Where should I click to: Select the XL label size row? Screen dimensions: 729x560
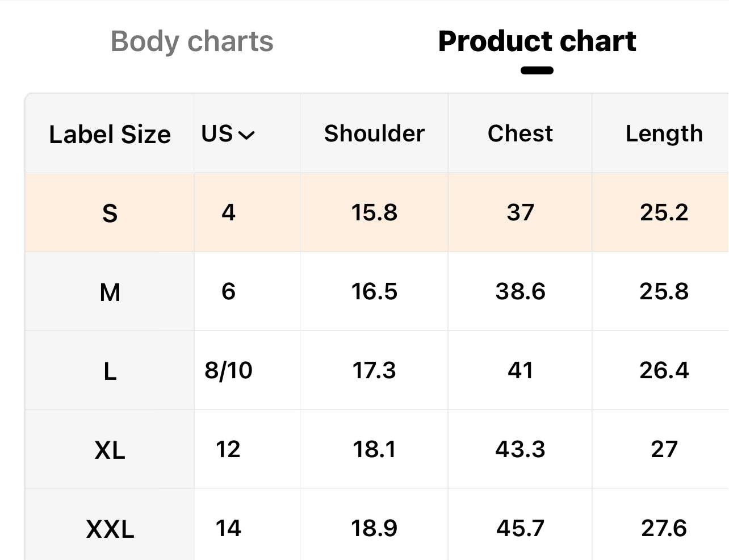(x=377, y=449)
